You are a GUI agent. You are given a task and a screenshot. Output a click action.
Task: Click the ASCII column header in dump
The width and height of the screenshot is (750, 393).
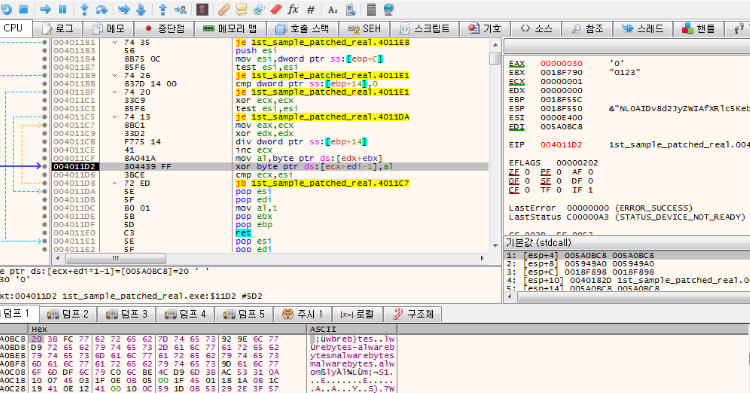tap(352, 329)
